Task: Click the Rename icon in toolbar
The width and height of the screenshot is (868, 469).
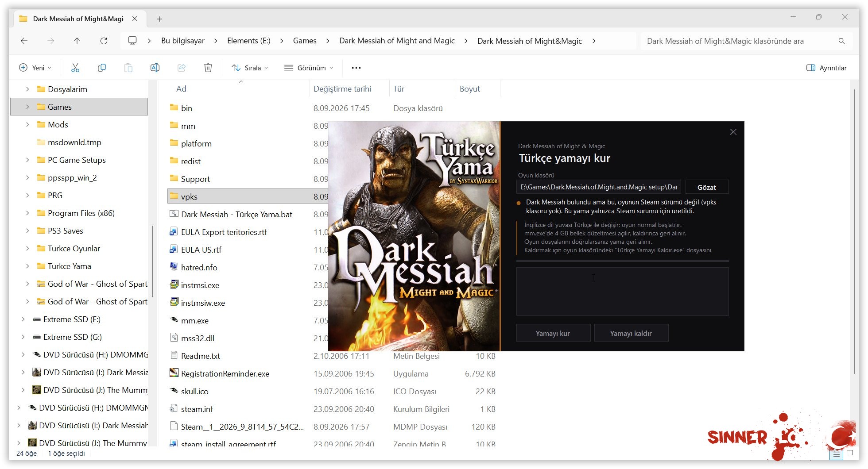Action: (x=155, y=68)
